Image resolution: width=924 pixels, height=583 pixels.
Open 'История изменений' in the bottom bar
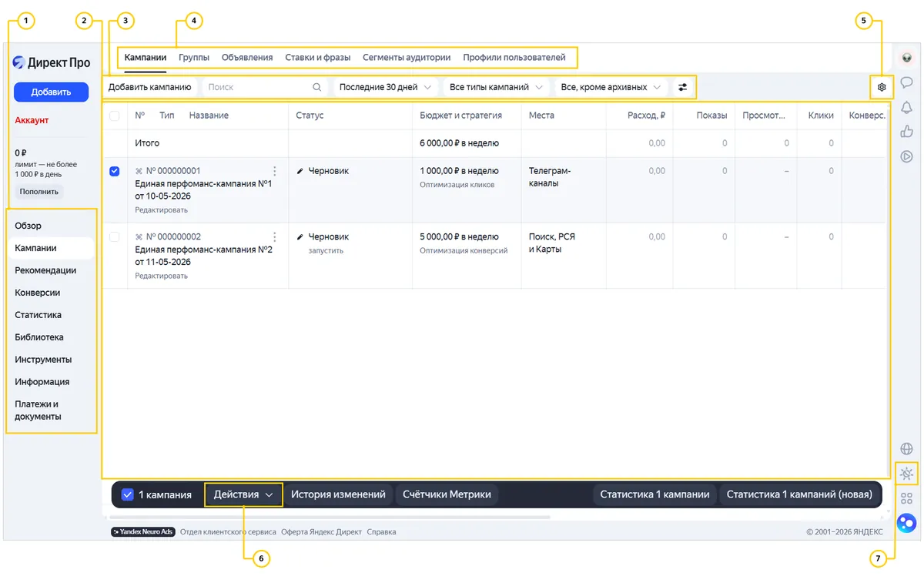(x=338, y=494)
